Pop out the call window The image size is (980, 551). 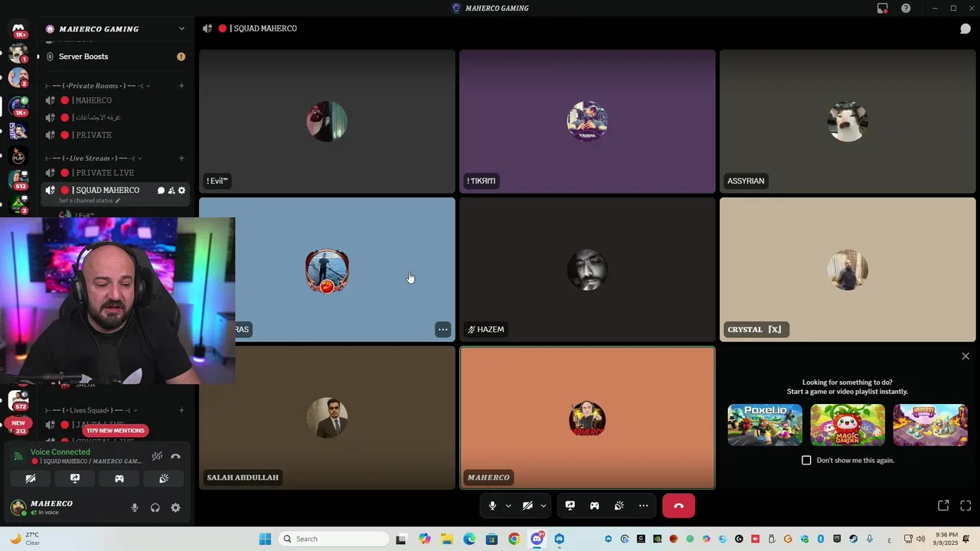[x=943, y=506]
